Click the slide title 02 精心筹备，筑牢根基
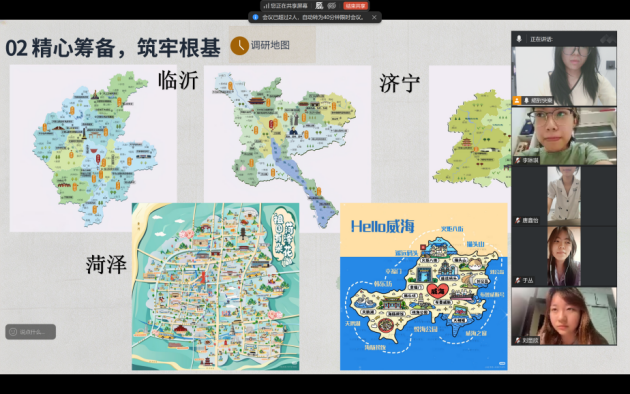 [x=113, y=48]
